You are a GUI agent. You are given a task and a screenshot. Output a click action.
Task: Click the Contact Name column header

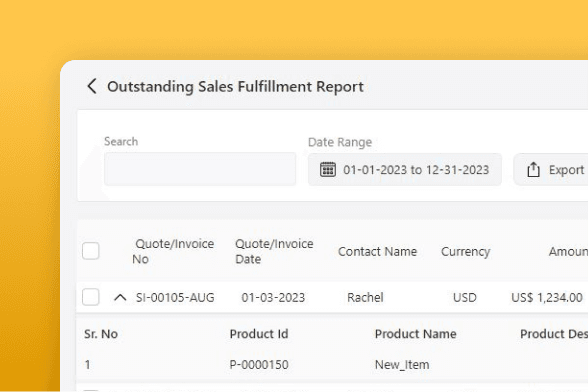[377, 252]
